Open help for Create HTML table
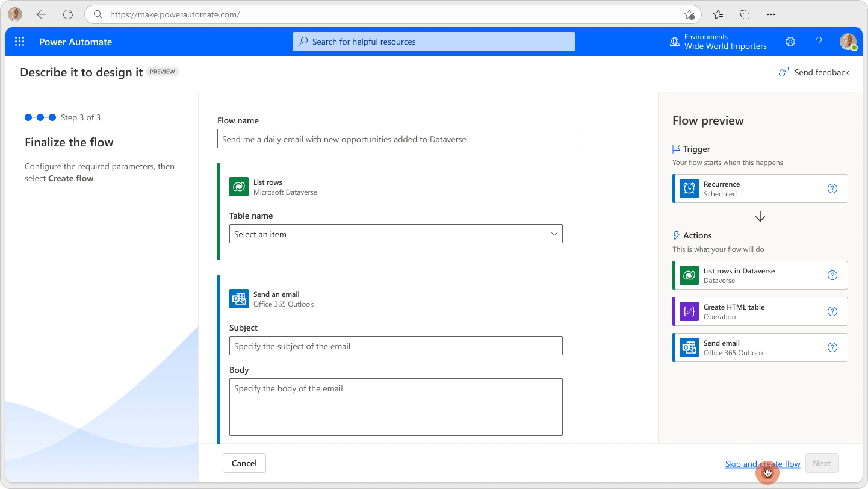Viewport: 868px width, 489px height. [x=832, y=311]
